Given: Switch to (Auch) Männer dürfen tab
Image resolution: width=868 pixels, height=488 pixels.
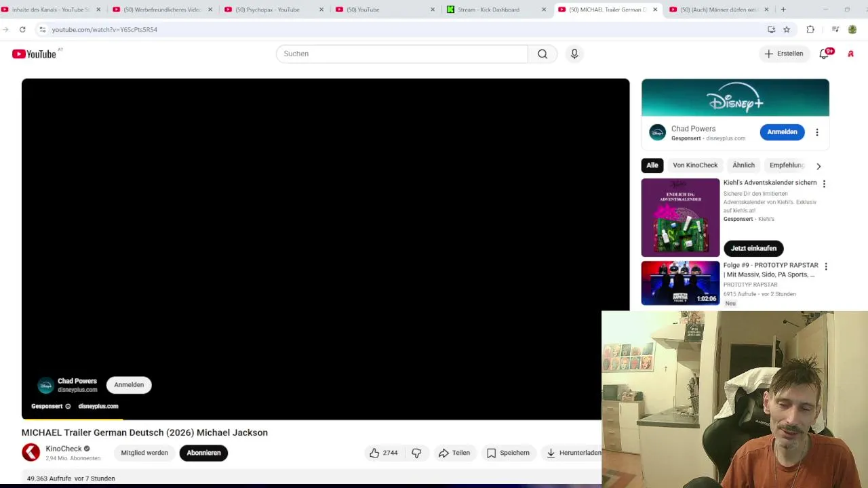Looking at the screenshot, I should point(719,9).
